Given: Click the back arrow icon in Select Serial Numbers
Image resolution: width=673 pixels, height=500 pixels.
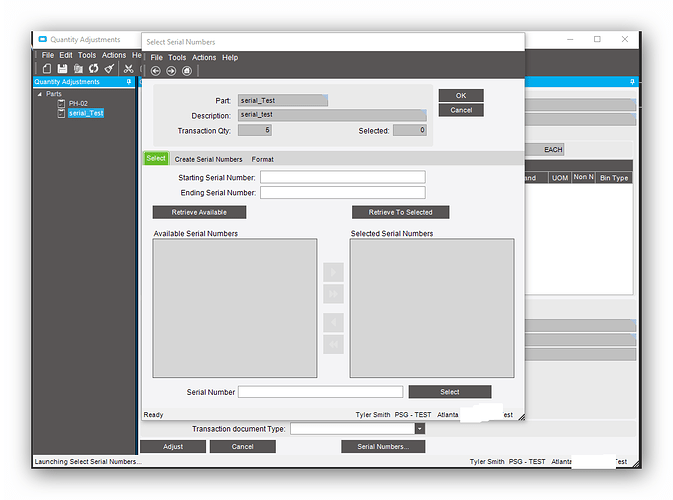Looking at the screenshot, I should coord(155,71).
